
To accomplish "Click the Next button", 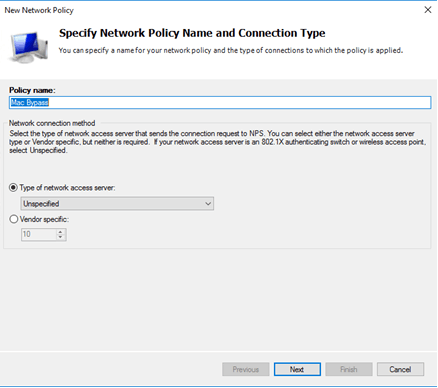I will (297, 369).
